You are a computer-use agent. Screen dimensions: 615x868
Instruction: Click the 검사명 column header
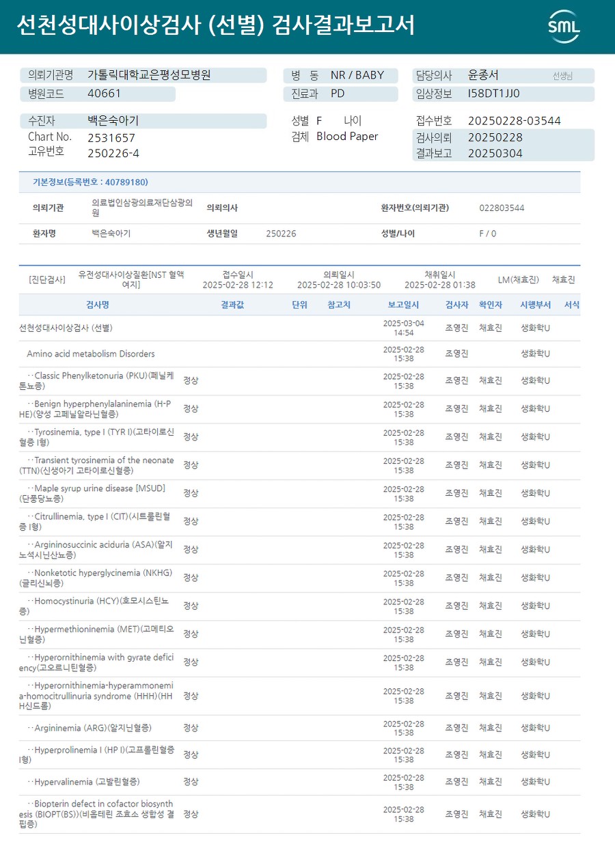tap(97, 305)
